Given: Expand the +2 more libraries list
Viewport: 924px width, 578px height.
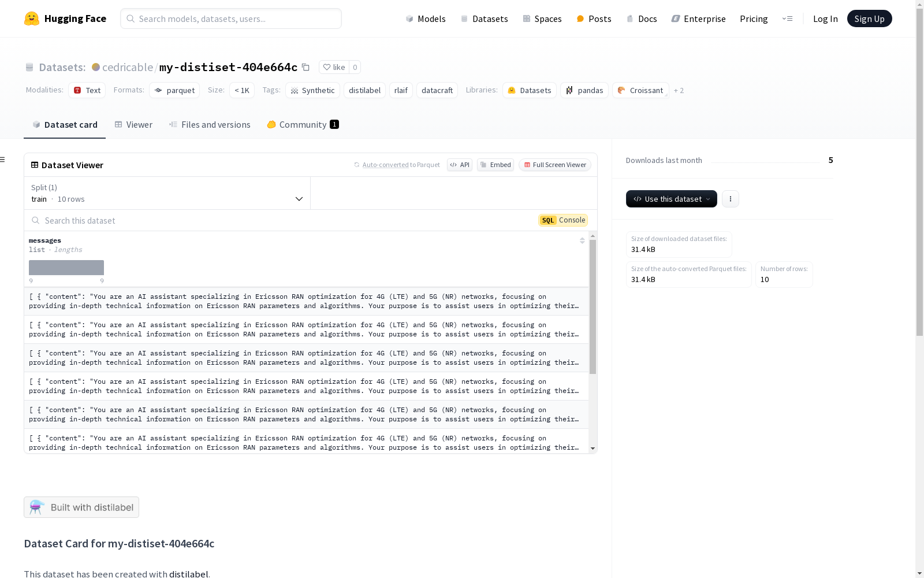Looking at the screenshot, I should pyautogui.click(x=679, y=90).
